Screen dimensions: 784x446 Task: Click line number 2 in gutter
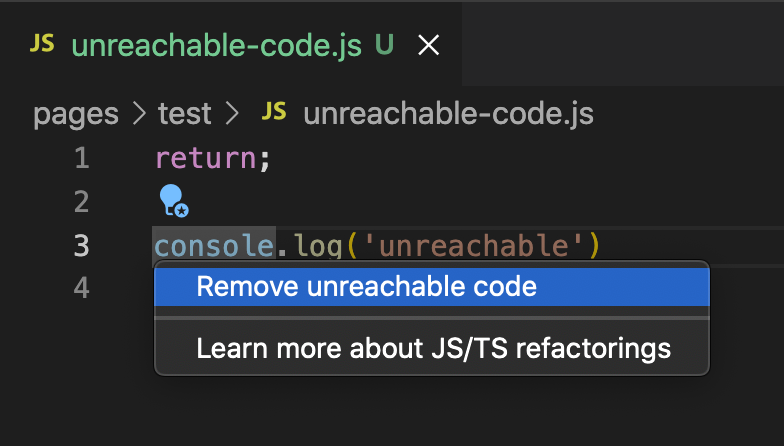(x=82, y=202)
